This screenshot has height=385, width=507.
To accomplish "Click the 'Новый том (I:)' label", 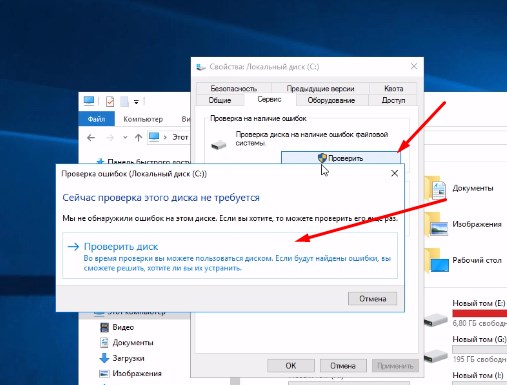I will click(x=478, y=375).
